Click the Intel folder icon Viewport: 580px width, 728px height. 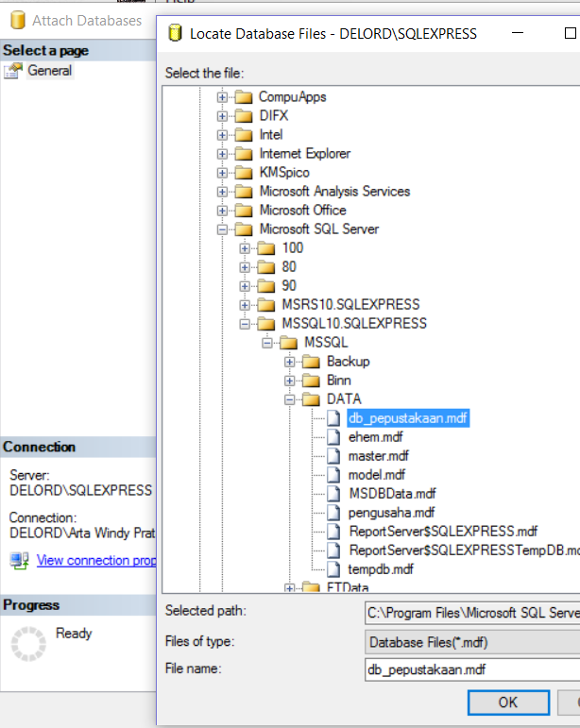tap(244, 135)
